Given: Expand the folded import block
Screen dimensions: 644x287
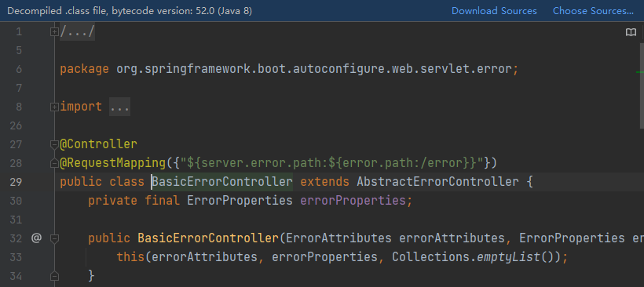Looking at the screenshot, I should pyautogui.click(x=54, y=107).
